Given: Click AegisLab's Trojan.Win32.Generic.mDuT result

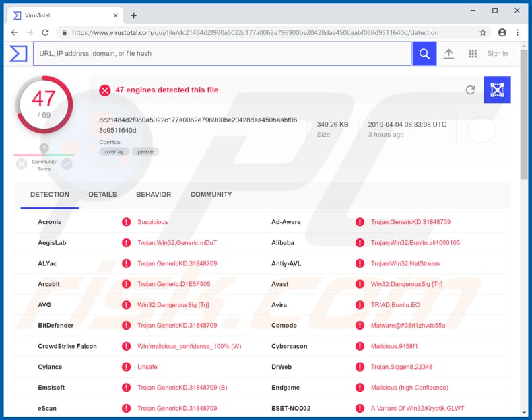Looking at the screenshot, I should click(177, 243).
